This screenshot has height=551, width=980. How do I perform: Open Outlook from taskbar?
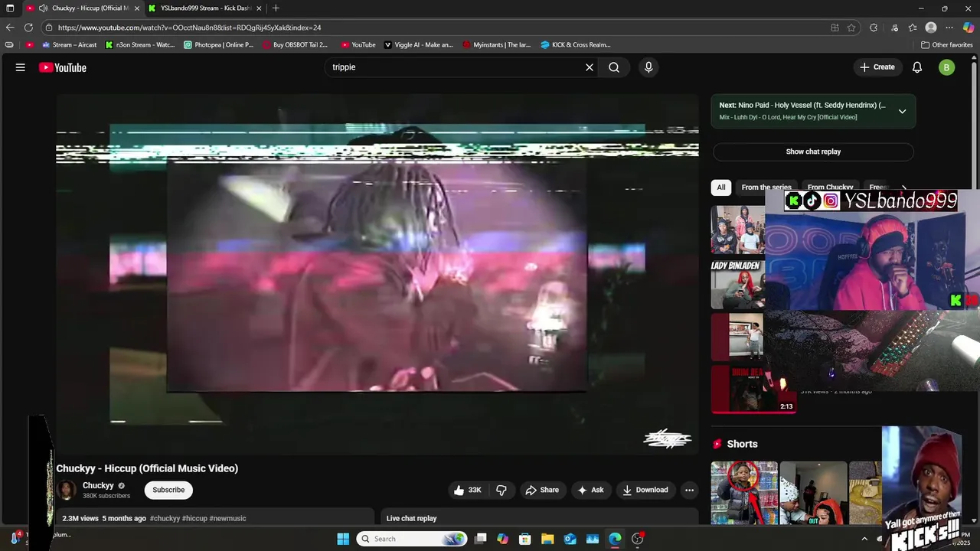pos(570,539)
